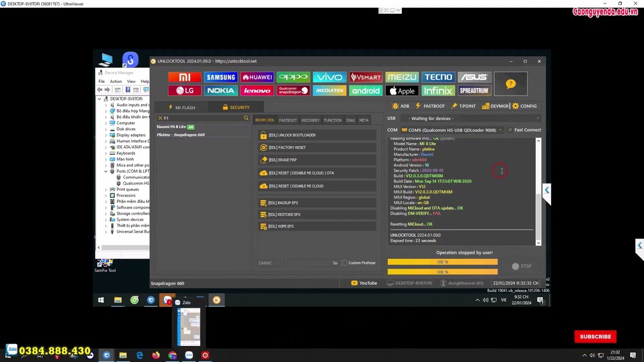Screen dimensions: 644x362
Task: Open the RECOVERY mode tab
Action: (x=310, y=120)
